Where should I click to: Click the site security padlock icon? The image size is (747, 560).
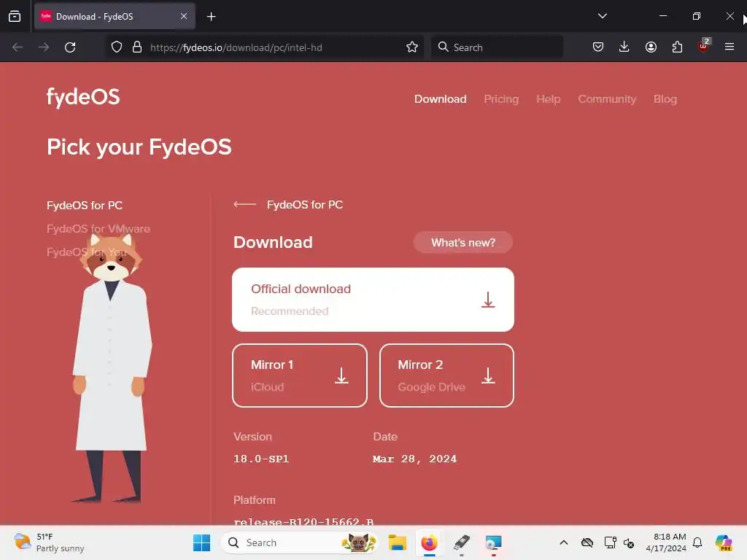click(137, 47)
